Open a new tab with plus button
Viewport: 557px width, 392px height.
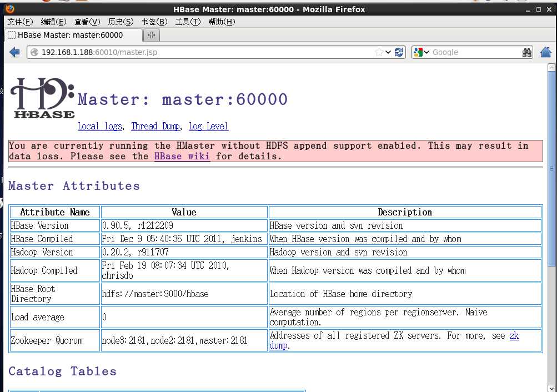coord(152,35)
